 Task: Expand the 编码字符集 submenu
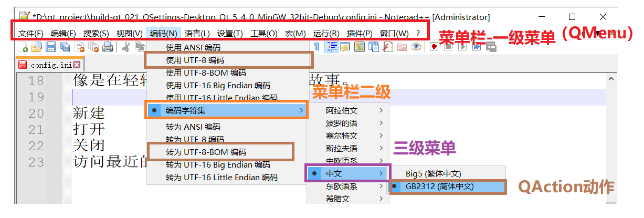[x=227, y=110]
